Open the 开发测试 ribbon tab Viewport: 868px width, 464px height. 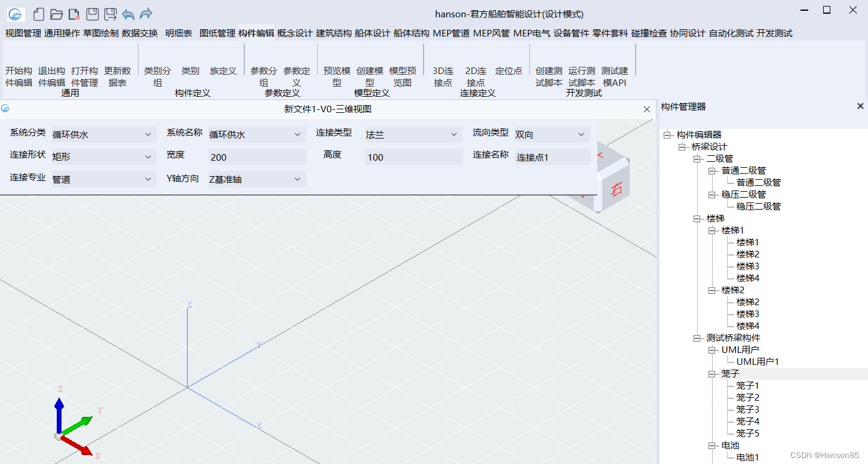point(774,33)
